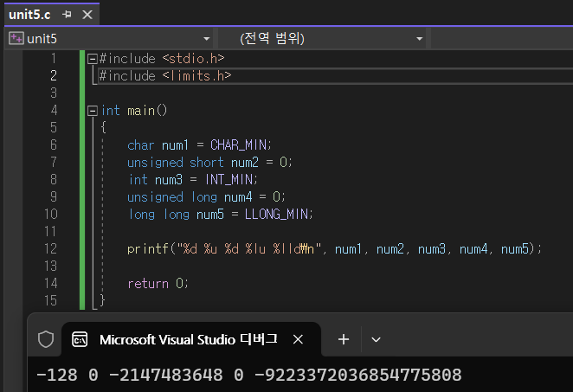Screen dimensions: 573x392
Task: Click the unsigned short num2 declaration
Action: pyautogui.click(x=209, y=162)
